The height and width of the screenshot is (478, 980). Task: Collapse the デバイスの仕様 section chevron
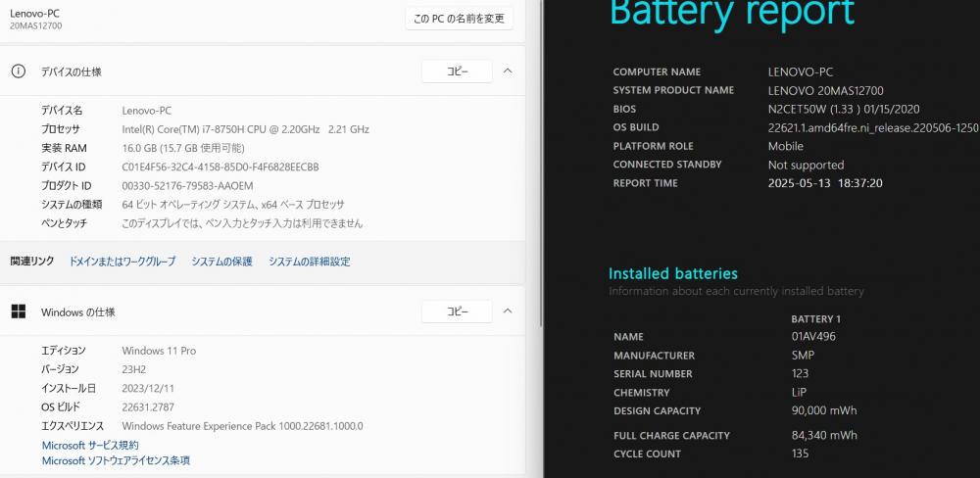pos(508,72)
